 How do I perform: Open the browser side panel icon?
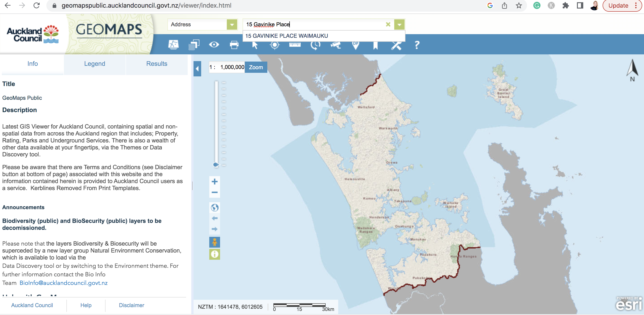[x=580, y=5]
